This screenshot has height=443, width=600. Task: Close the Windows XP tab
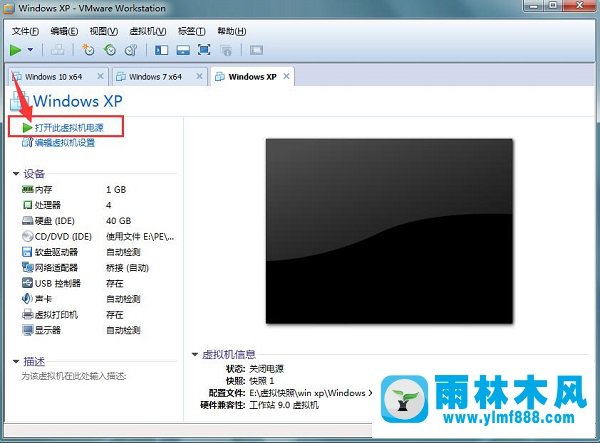coord(286,76)
